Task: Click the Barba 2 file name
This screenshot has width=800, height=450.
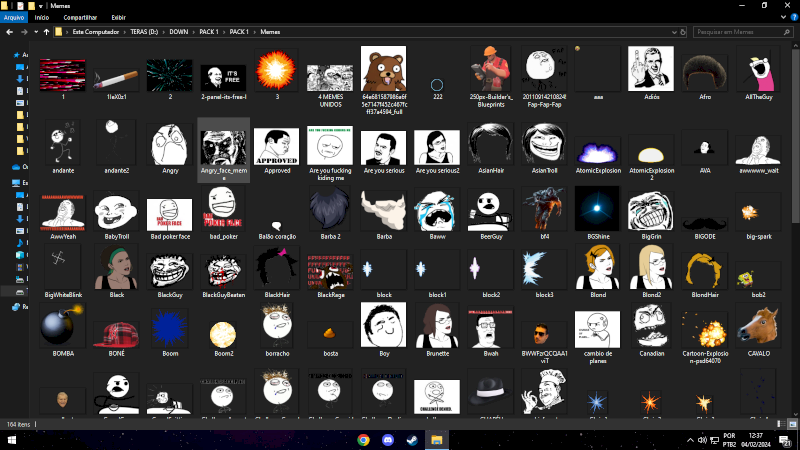Action: pos(330,237)
